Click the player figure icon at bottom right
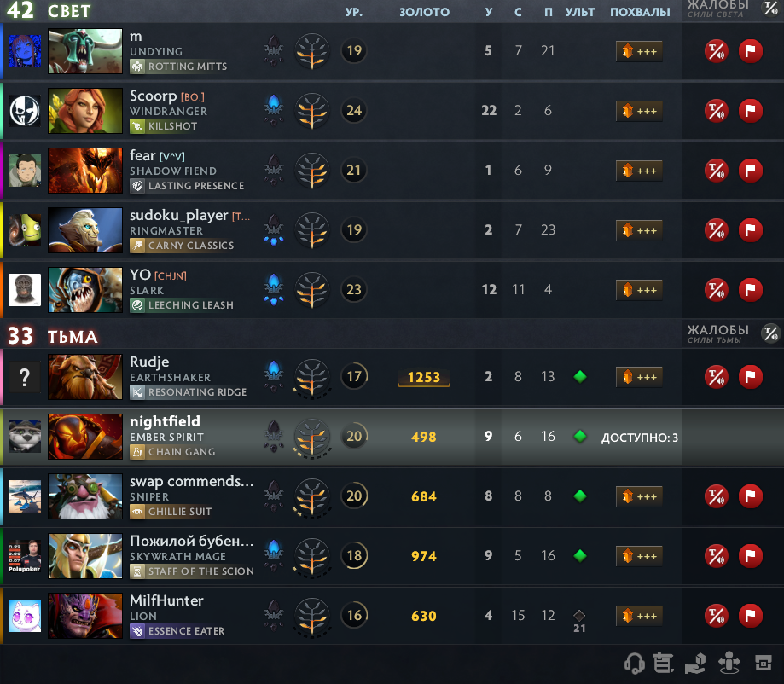The width and height of the screenshot is (784, 684). [729, 663]
